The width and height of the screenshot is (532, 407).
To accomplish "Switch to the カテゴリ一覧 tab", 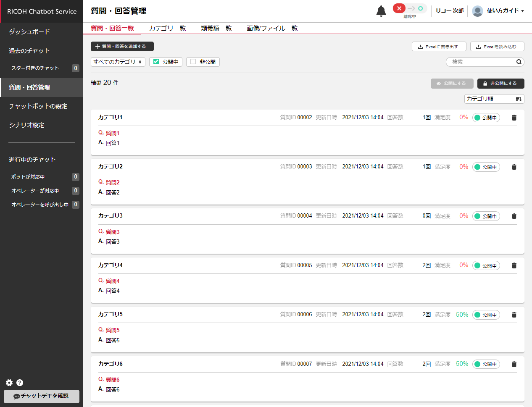I will [167, 28].
